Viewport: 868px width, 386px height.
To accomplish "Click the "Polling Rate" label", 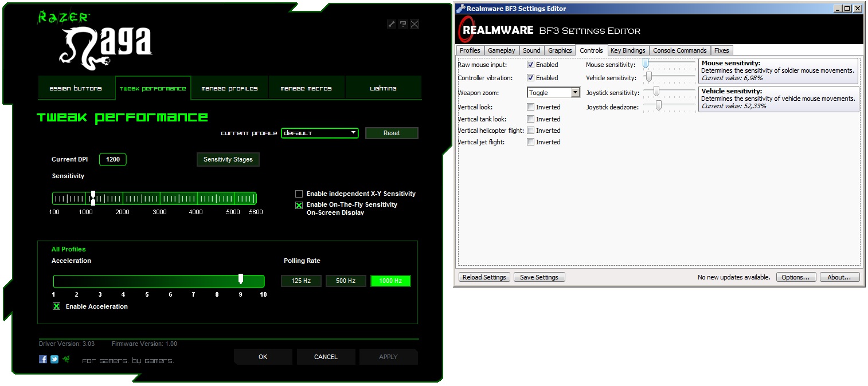I will pyautogui.click(x=302, y=261).
